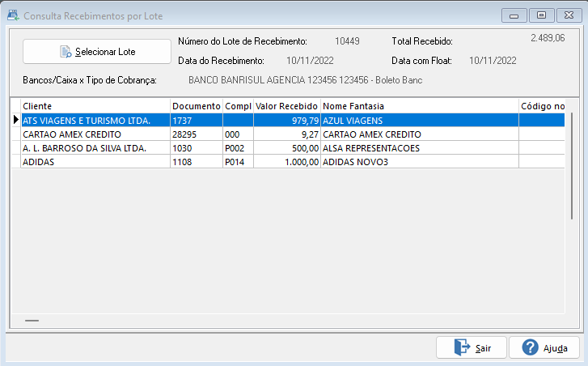This screenshot has width=588, height=366.
Task: Click the Número do Lote de Recebimento label
Action: click(x=243, y=41)
